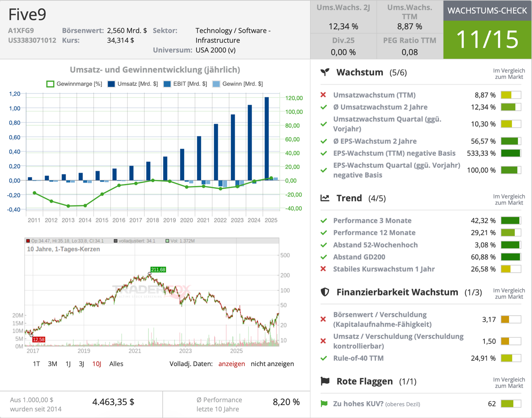Image resolution: width=532 pixels, height=418 pixels.
Task: Click the Börsenwert / Verschuldung comparison bar
Action: (x=511, y=319)
